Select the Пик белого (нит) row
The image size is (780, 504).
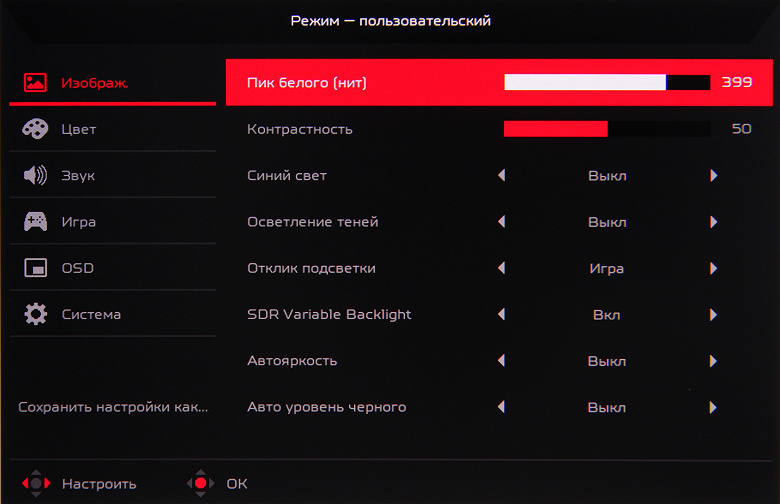point(307,83)
